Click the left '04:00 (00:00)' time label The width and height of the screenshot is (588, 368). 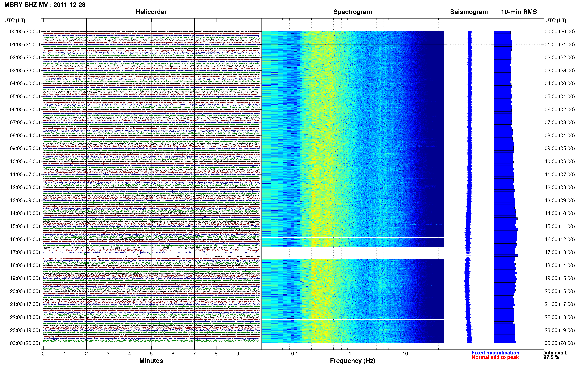click(x=25, y=83)
